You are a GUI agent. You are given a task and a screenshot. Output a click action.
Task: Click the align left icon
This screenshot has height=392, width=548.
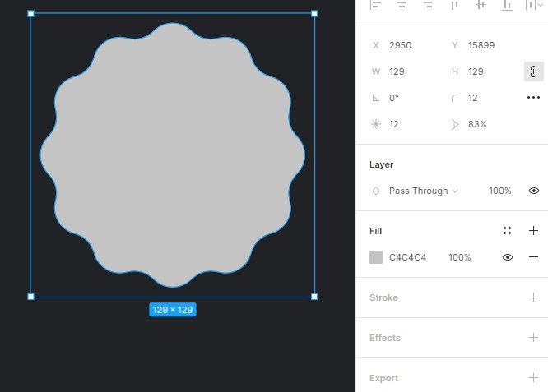(376, 5)
